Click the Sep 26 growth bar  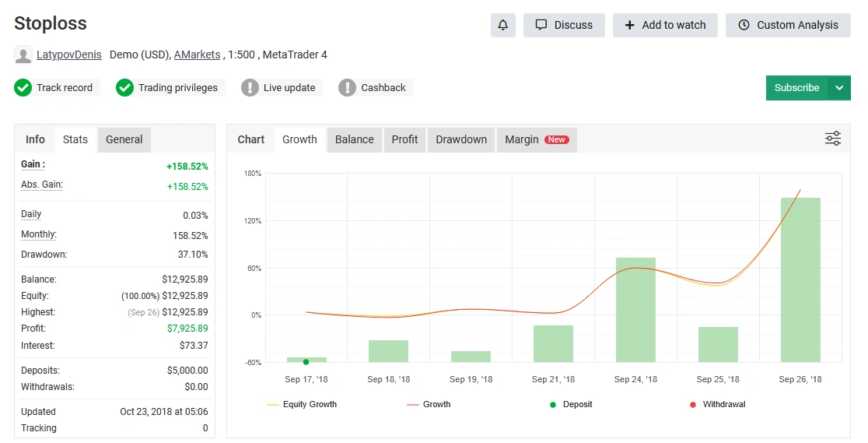click(800, 280)
